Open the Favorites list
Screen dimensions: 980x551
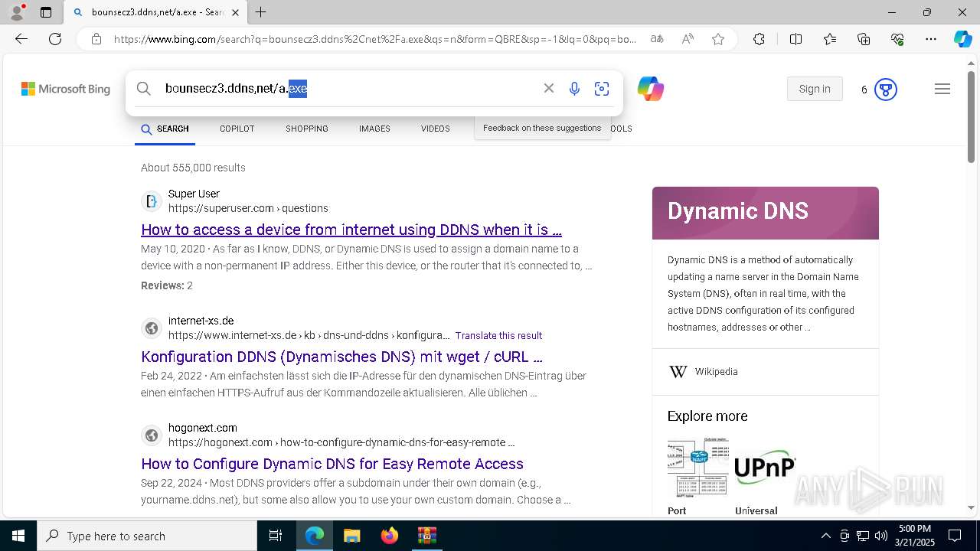(x=830, y=39)
